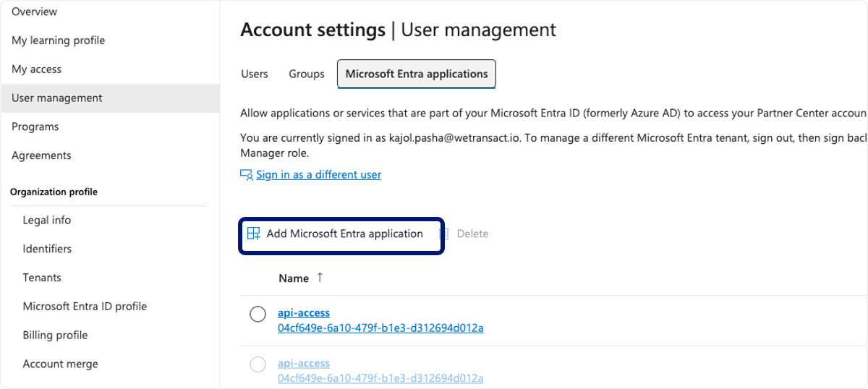Open Microsoft Entra ID profile
Image resolution: width=868 pixels, height=389 pixels.
[x=85, y=307]
